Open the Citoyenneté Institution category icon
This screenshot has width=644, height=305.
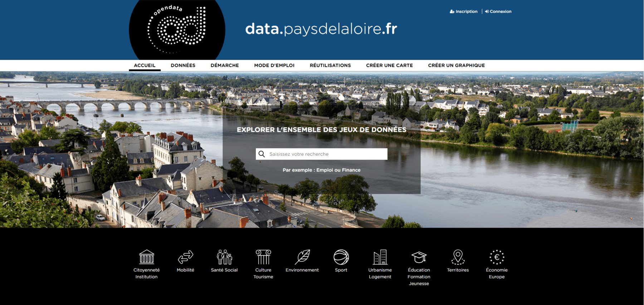pos(147,257)
